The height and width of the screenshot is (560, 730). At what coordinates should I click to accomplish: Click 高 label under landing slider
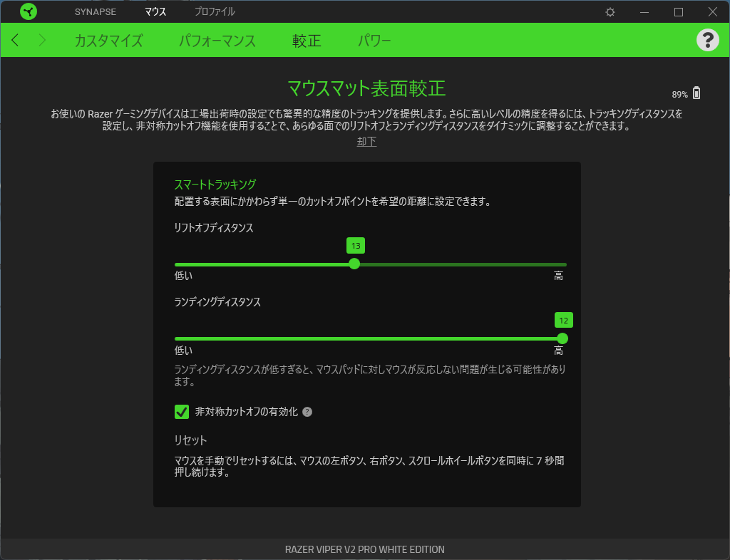[x=558, y=351]
